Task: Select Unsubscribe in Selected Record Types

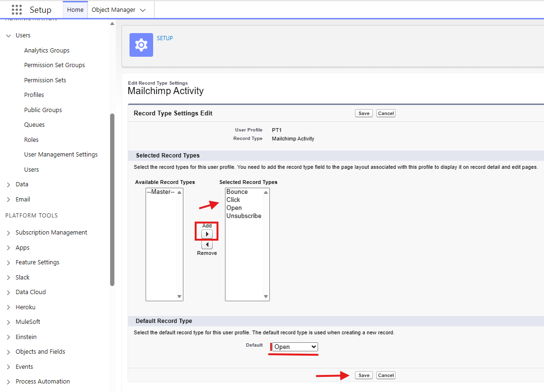Action: (244, 216)
